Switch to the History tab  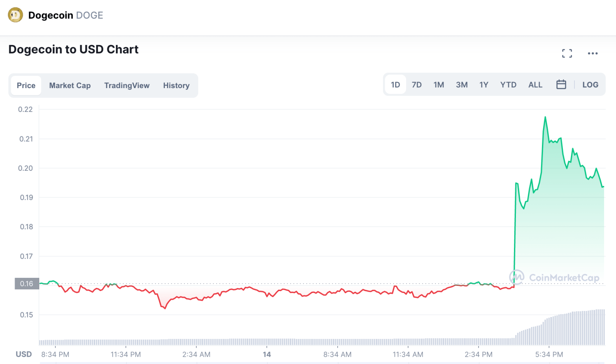tap(176, 85)
